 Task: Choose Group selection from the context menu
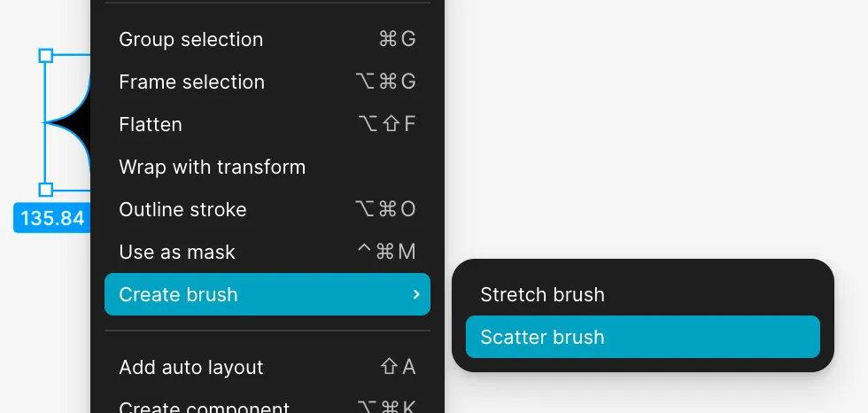190,39
